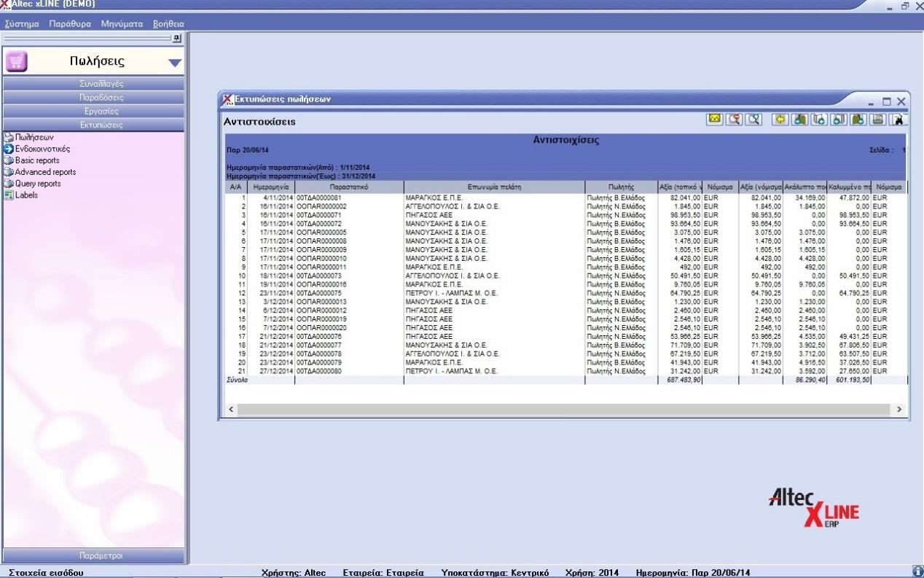Open Labels in sidebar
This screenshot has height=578, width=924.
[x=20, y=195]
